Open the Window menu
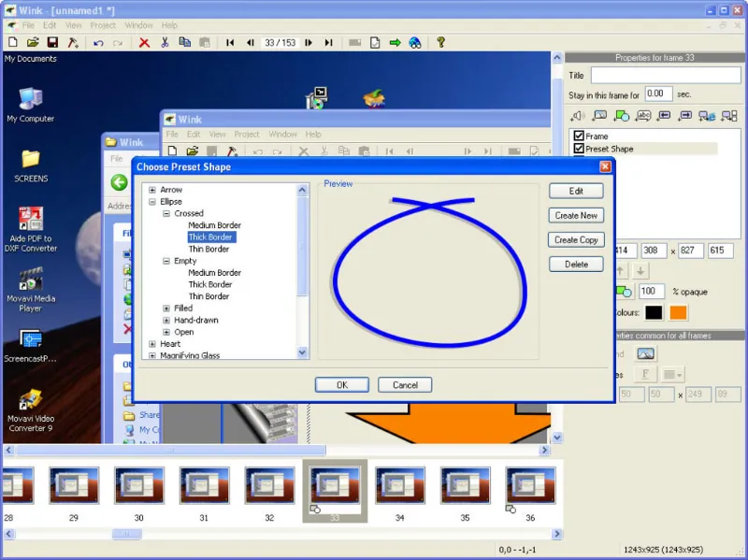Image resolution: width=748 pixels, height=560 pixels. [138, 25]
